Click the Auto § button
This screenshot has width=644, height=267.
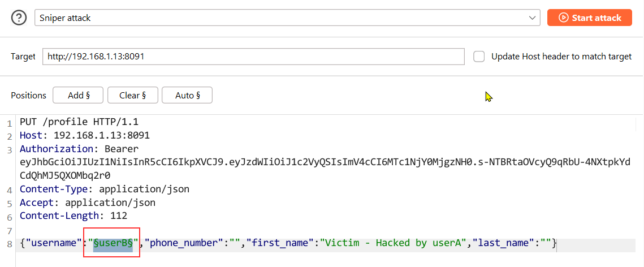(x=187, y=95)
